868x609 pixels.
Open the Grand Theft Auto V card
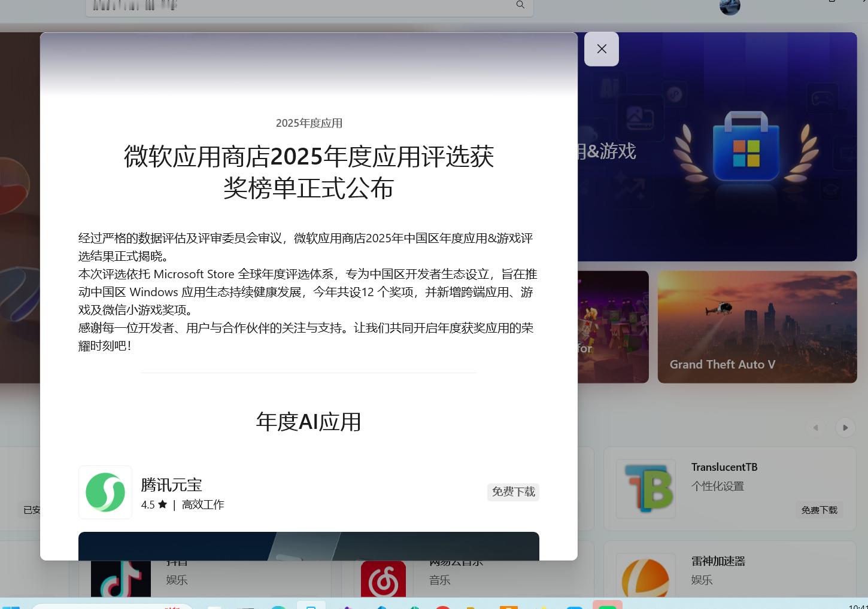point(757,327)
